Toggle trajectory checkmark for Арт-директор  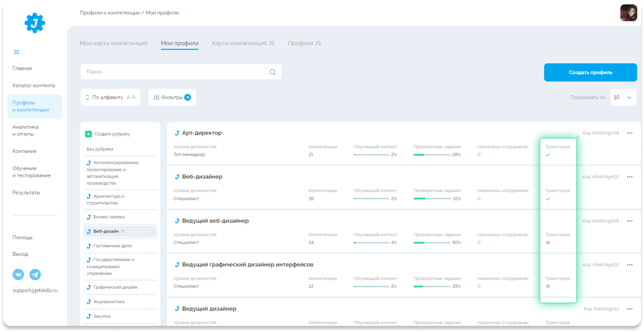[x=547, y=155]
